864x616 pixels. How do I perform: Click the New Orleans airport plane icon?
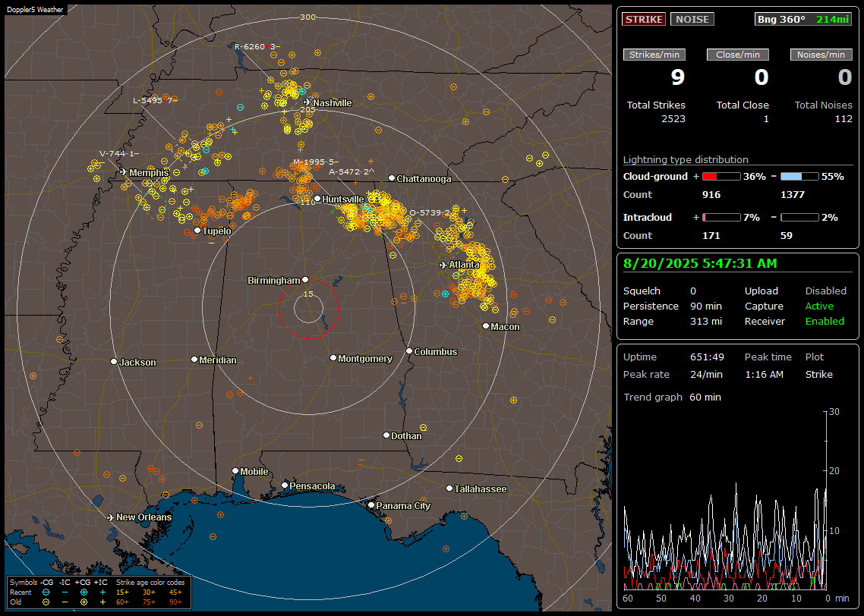click(x=111, y=517)
